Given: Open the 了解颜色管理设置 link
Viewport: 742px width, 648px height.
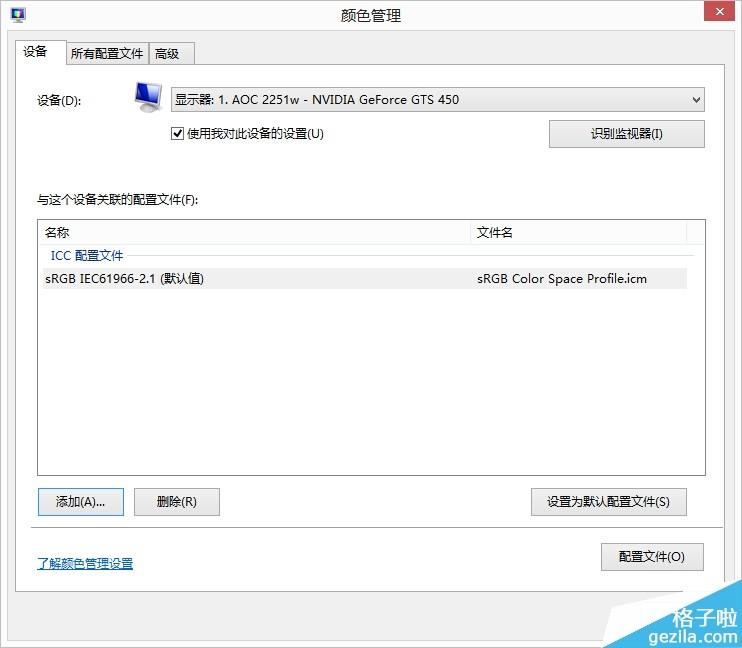Looking at the screenshot, I should [85, 563].
